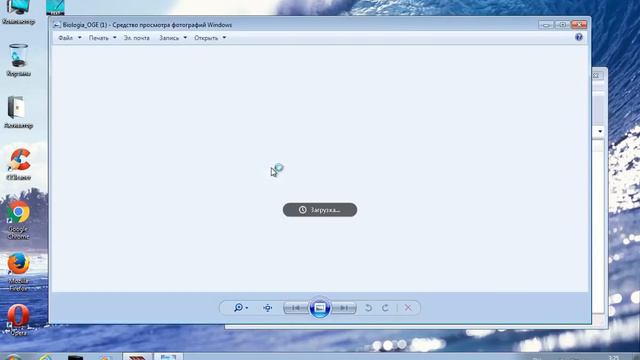This screenshot has width=640, height=360.
Task: Open the Файл menu in Photo Viewer
Action: (65, 38)
